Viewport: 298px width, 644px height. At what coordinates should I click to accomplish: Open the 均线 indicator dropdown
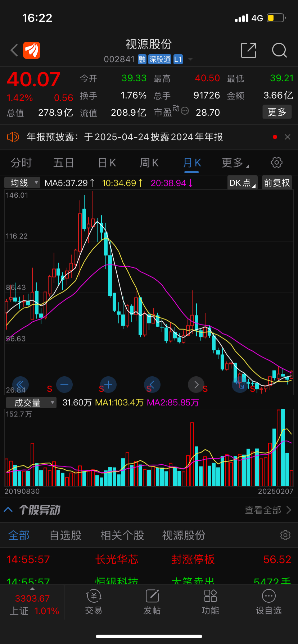[x=22, y=183]
